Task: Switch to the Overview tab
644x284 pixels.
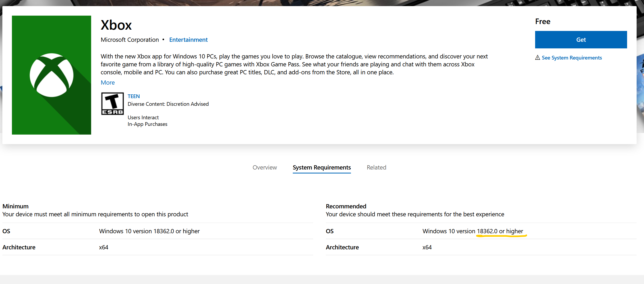Action: [265, 167]
